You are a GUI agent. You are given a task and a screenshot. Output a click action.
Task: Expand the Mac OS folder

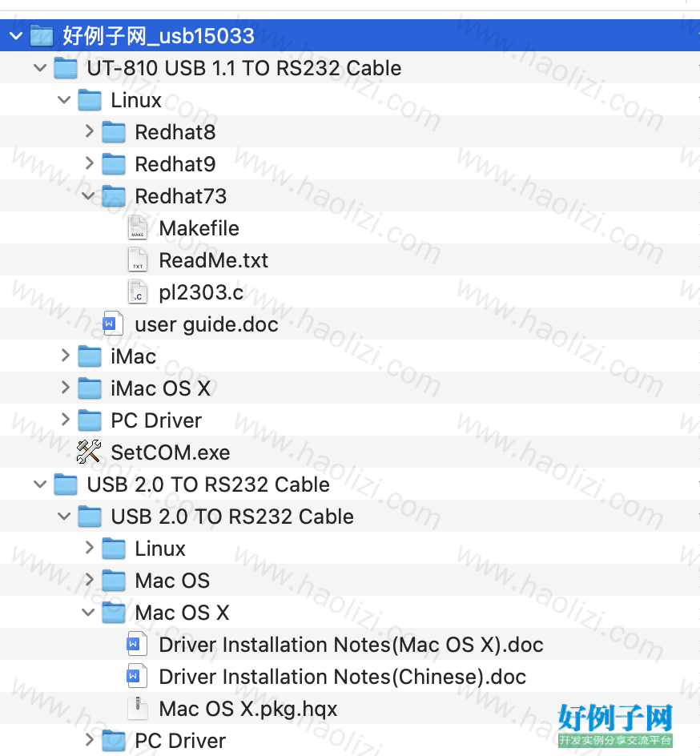click(89, 580)
